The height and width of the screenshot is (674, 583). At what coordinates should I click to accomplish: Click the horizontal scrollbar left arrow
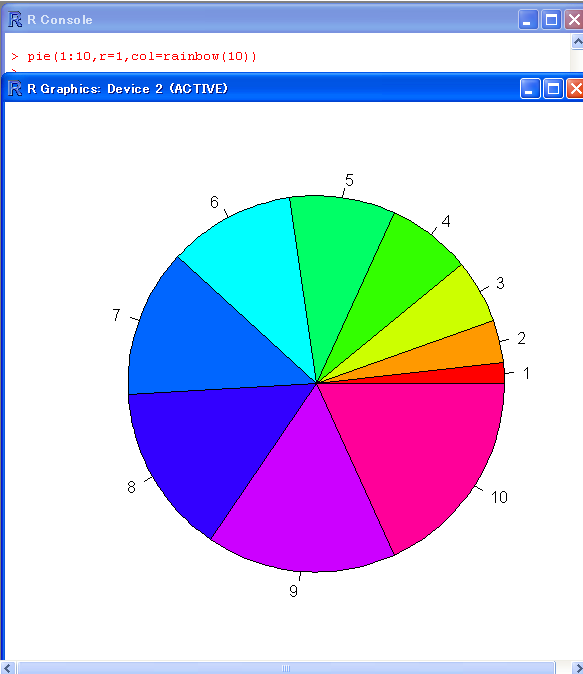click(x=8, y=668)
